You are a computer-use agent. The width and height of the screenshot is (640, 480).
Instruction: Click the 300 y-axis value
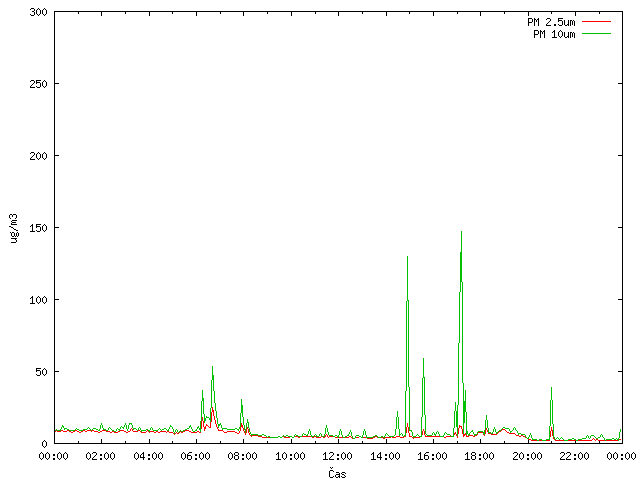(38, 12)
